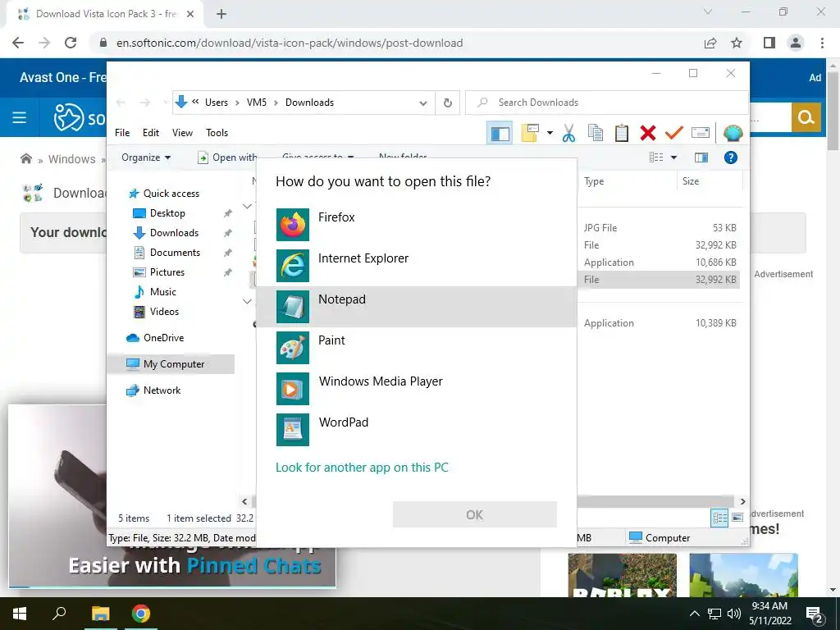Open File Explorer from the taskbar
840x630 pixels.
pyautogui.click(x=100, y=614)
